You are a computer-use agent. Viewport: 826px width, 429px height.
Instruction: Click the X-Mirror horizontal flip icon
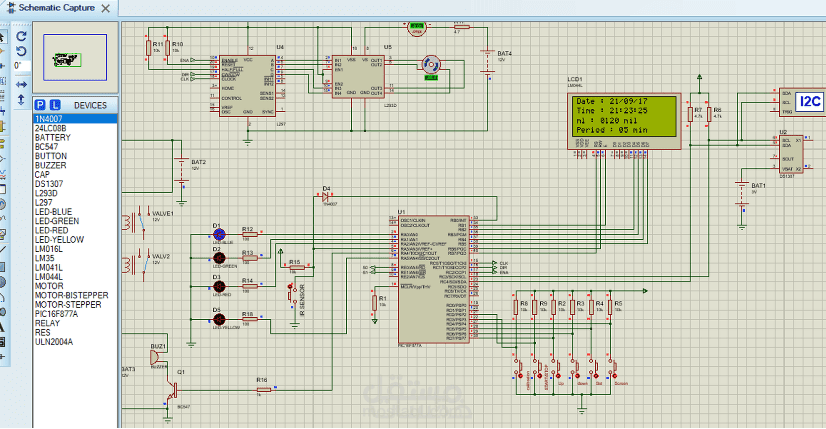tap(21, 84)
